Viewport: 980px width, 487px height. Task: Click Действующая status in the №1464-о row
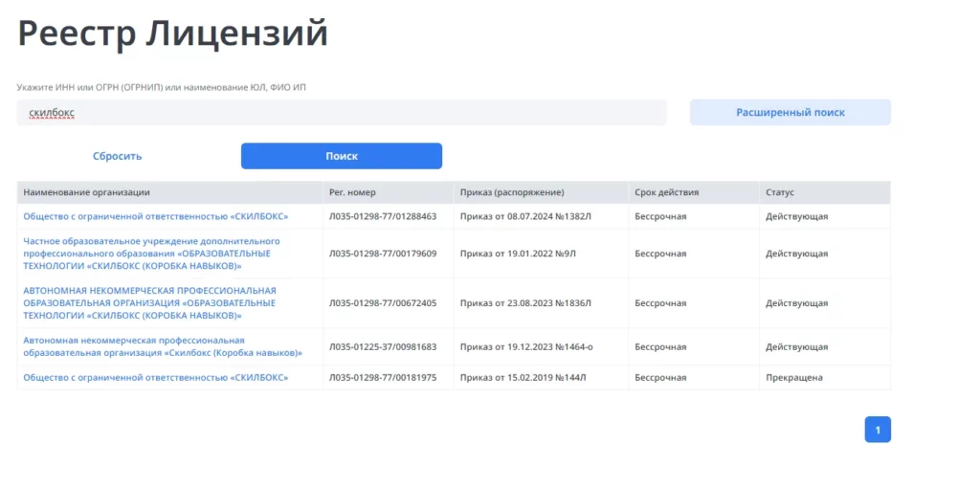(x=797, y=346)
